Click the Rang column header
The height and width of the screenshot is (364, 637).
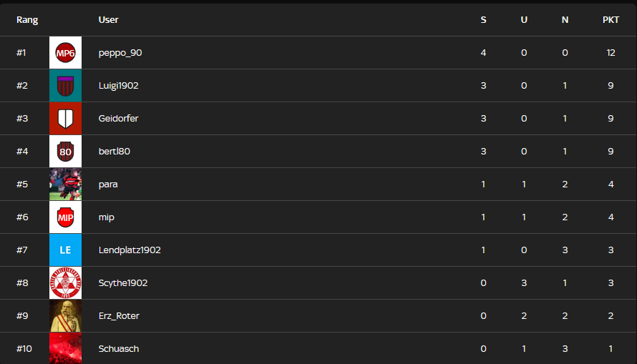(27, 20)
